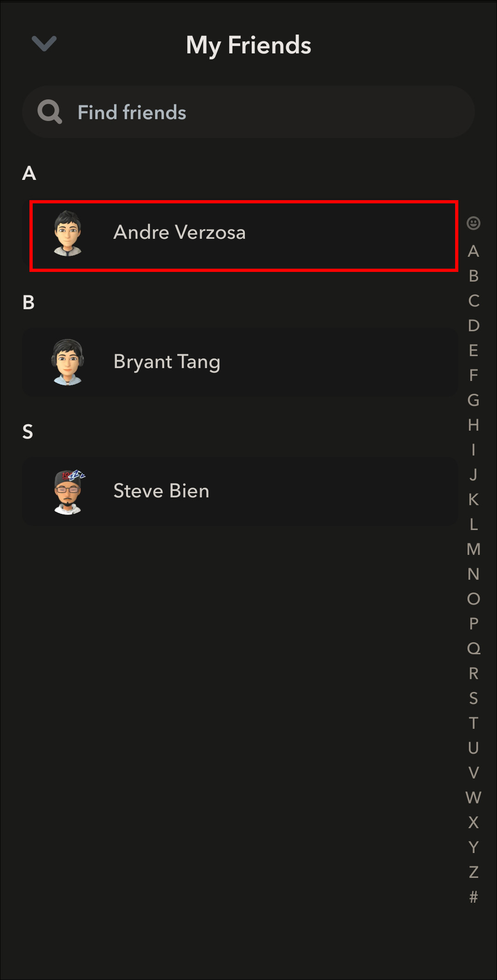Collapse My Friends with down chevron

tap(44, 44)
